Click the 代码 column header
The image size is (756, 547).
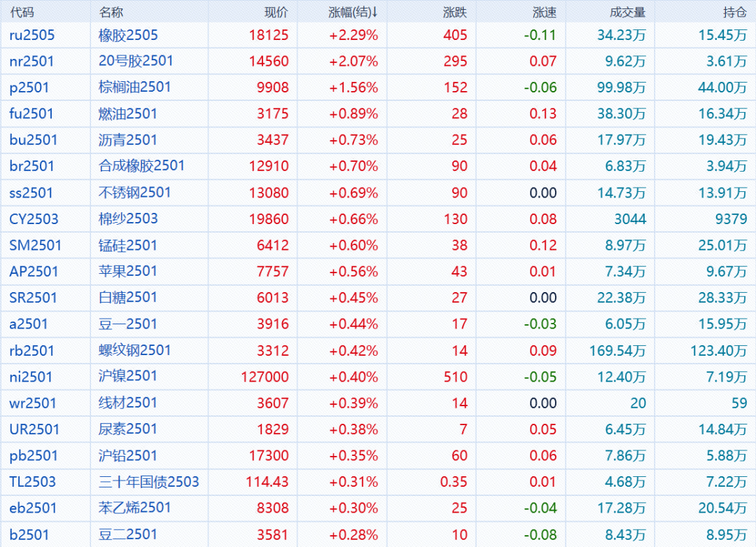point(22,12)
